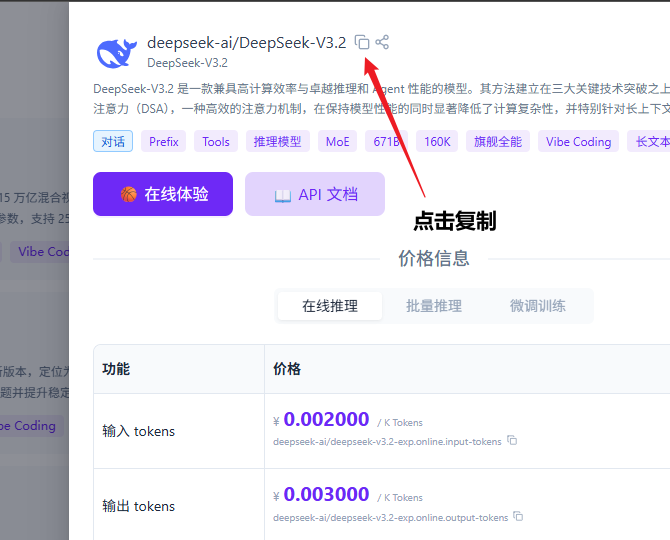
Task: Select the MoE tag
Action: pyautogui.click(x=338, y=141)
